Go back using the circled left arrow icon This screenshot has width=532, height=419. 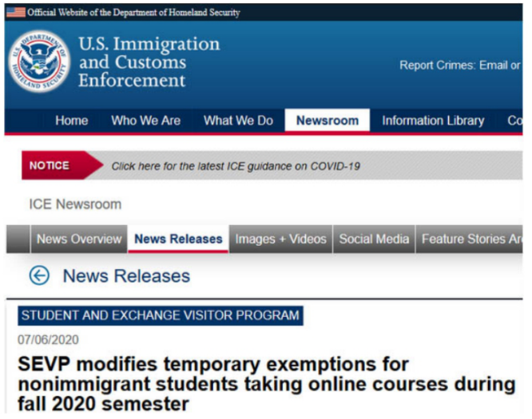pyautogui.click(x=39, y=275)
